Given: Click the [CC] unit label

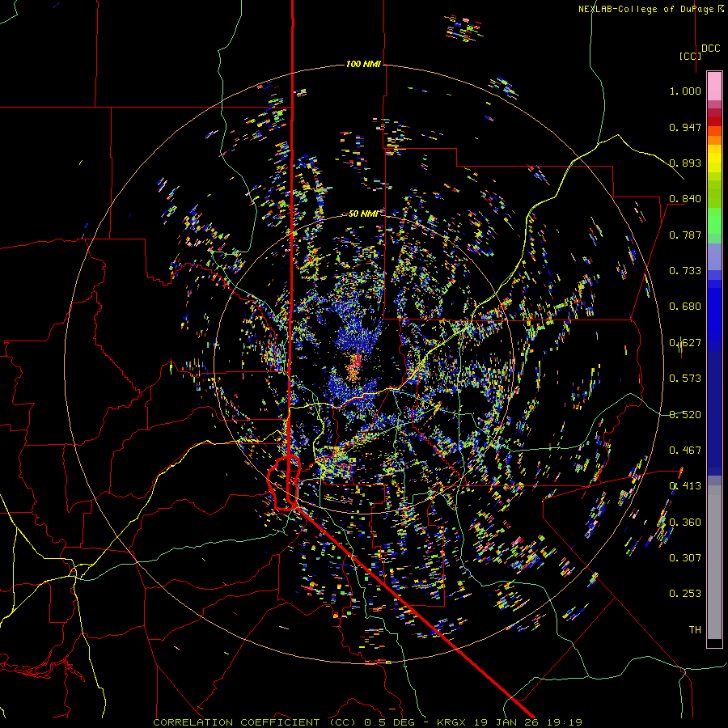Looking at the screenshot, I should click(x=690, y=56).
